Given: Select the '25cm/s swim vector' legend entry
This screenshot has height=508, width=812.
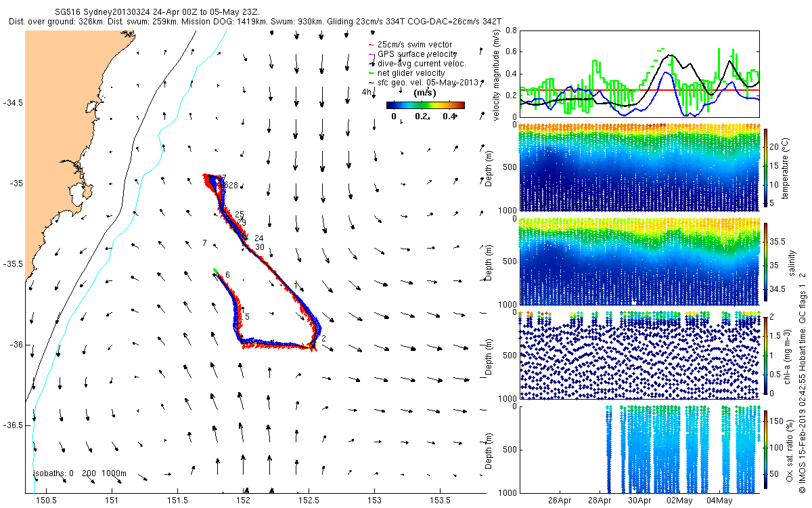Looking at the screenshot, I should coord(415,45).
